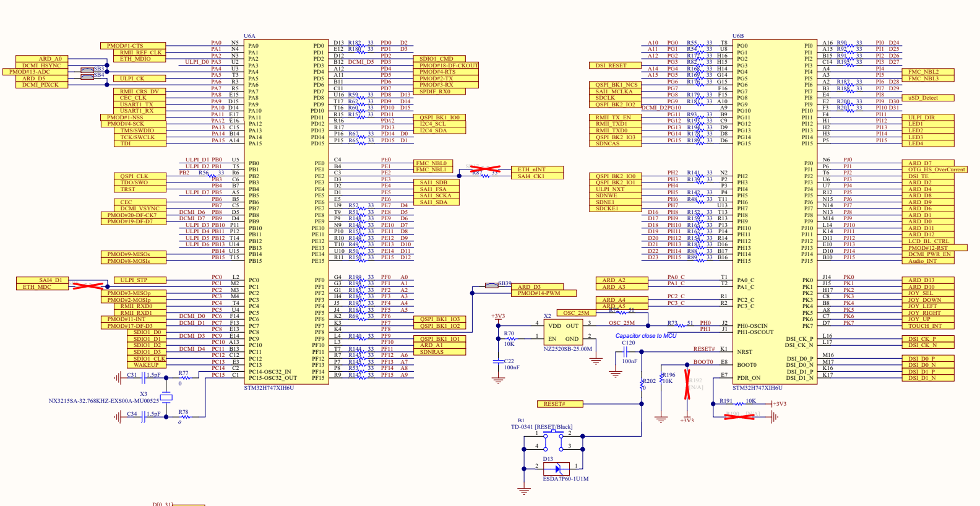Click the RMII_TX_EN net label
Viewport: 980px width, 506px height.
(615, 118)
